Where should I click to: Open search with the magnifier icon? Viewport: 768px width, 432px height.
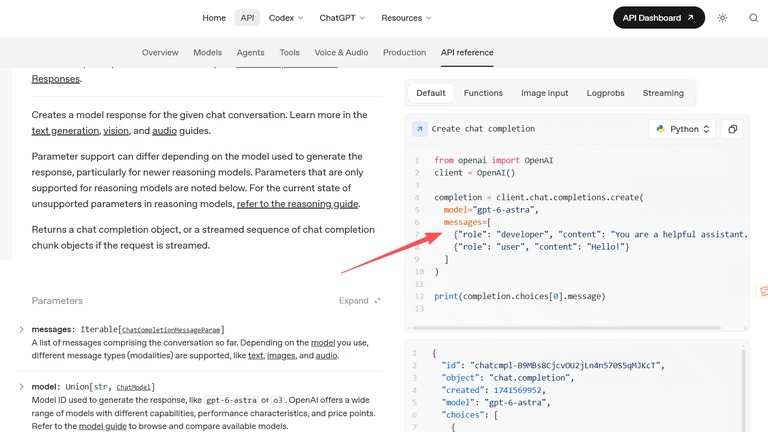(753, 18)
